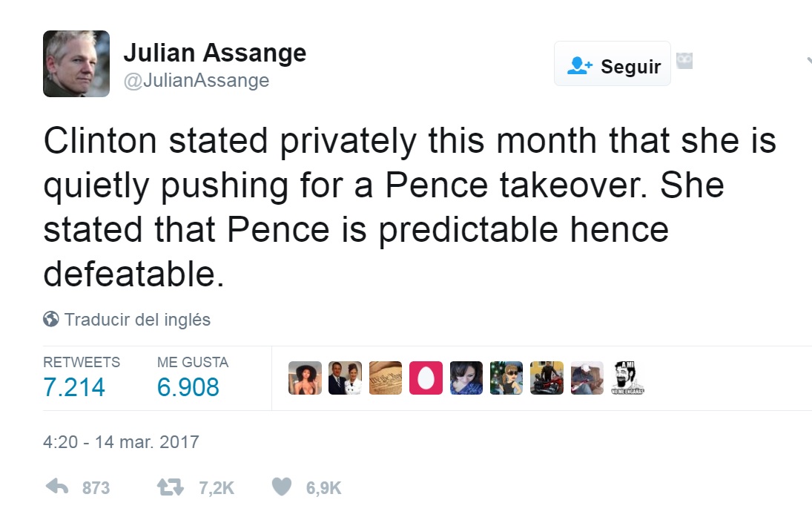Click the reply arrow icon
The height and width of the screenshot is (520, 812).
click(x=57, y=487)
